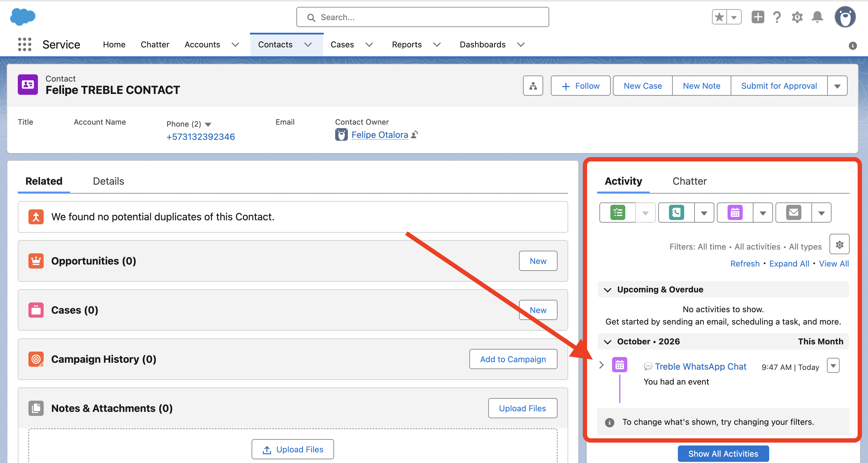Click Show All Activities button

tap(723, 454)
